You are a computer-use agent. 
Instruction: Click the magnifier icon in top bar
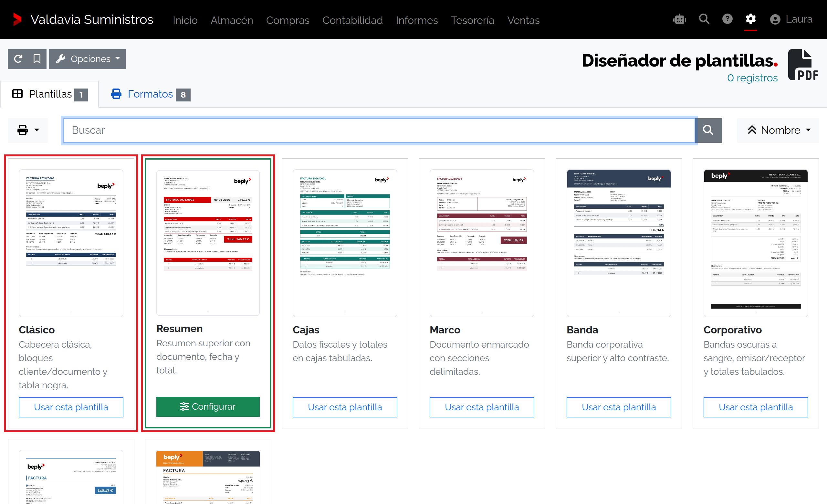(704, 19)
